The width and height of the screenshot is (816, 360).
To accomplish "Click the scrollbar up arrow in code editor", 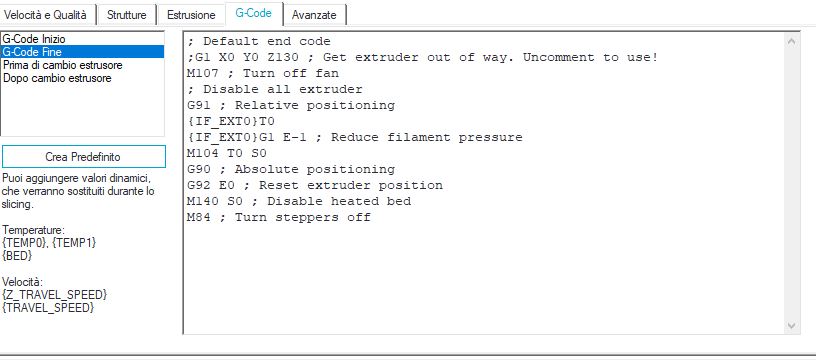I will (792, 41).
